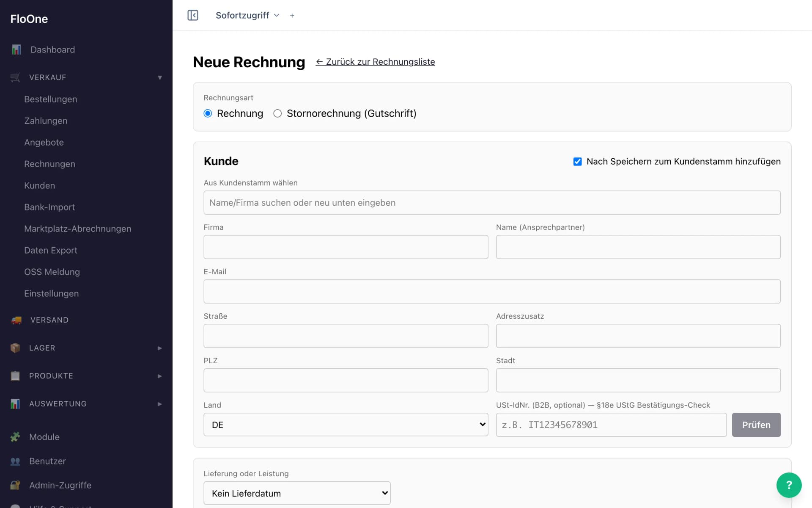Click the Versand truck icon
The height and width of the screenshot is (508, 812).
click(x=16, y=320)
